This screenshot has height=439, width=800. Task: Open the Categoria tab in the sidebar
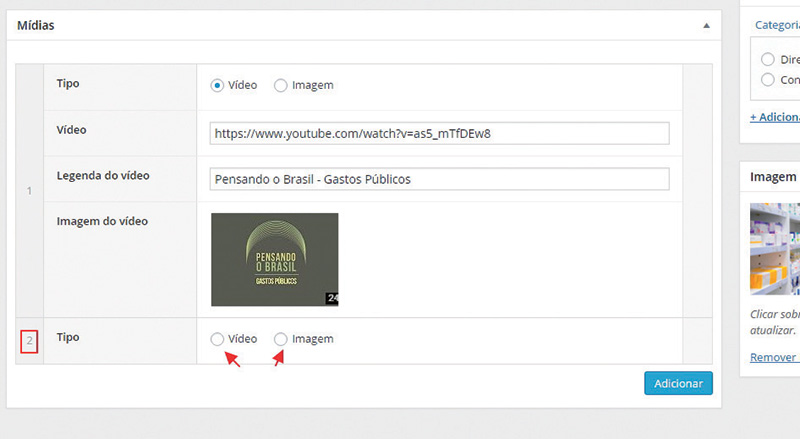(777, 25)
